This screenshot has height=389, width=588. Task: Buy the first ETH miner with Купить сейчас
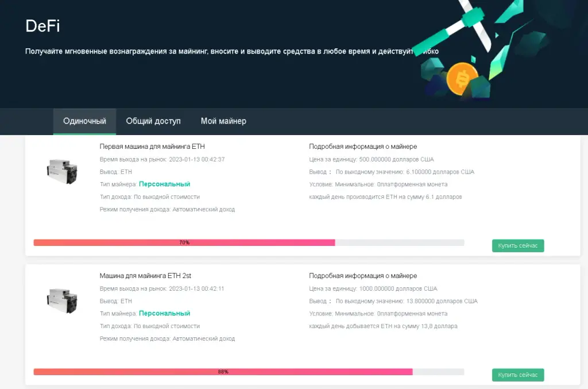pos(518,246)
